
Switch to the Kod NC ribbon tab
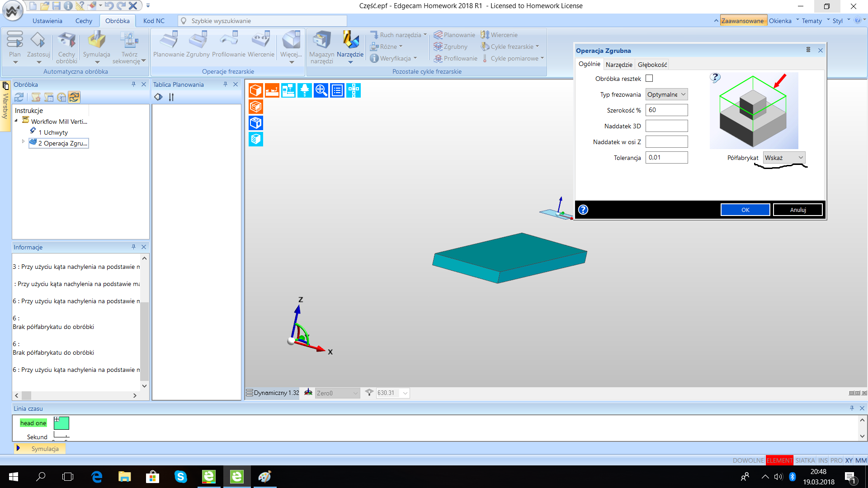pyautogui.click(x=154, y=21)
